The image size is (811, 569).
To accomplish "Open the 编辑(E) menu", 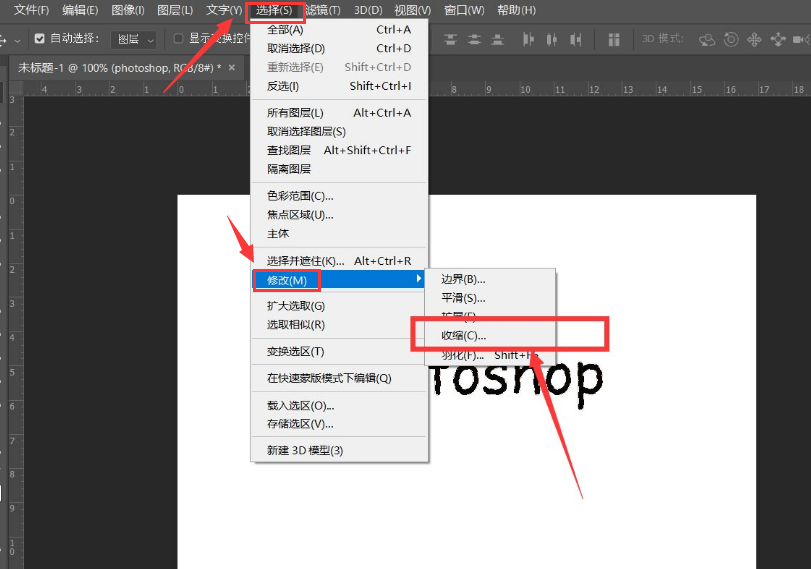I will (x=80, y=10).
